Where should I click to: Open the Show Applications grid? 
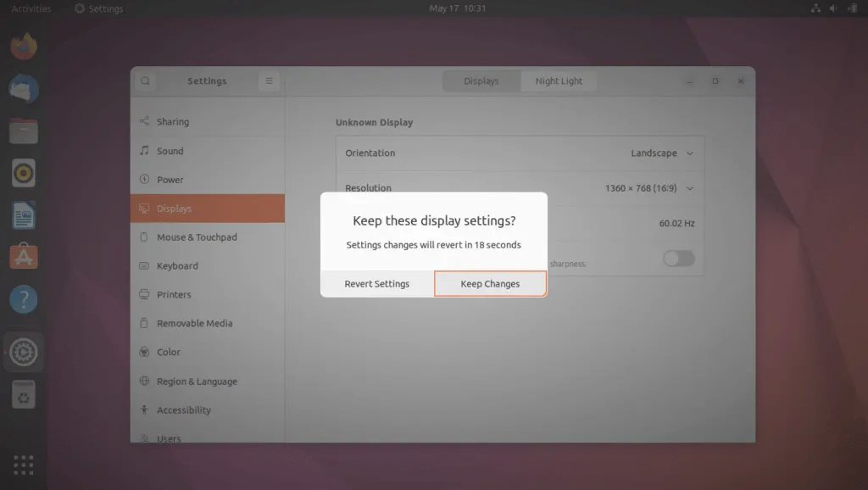23,465
